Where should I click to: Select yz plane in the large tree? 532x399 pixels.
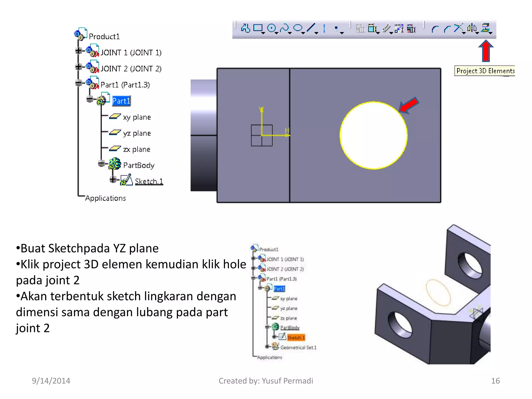[137, 133]
